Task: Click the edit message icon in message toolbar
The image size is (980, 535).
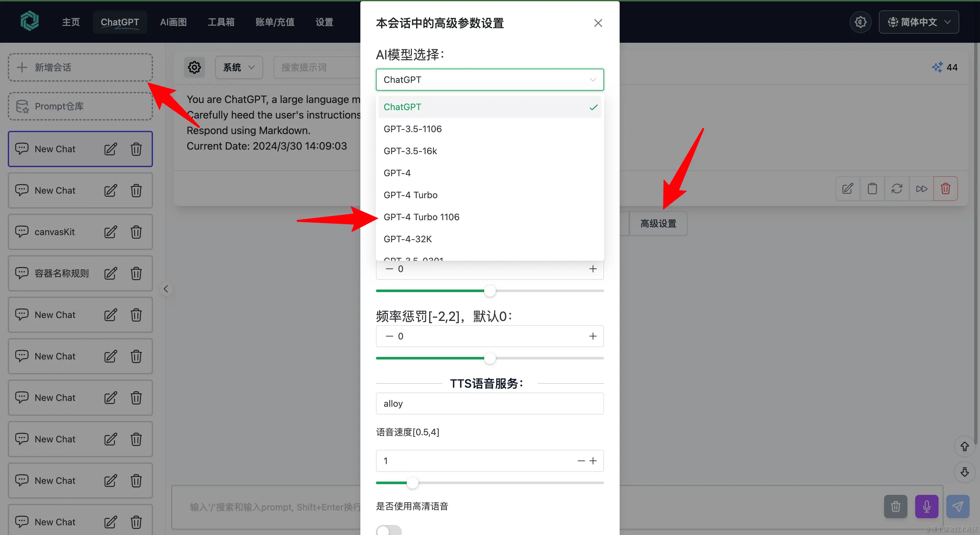Action: click(847, 188)
